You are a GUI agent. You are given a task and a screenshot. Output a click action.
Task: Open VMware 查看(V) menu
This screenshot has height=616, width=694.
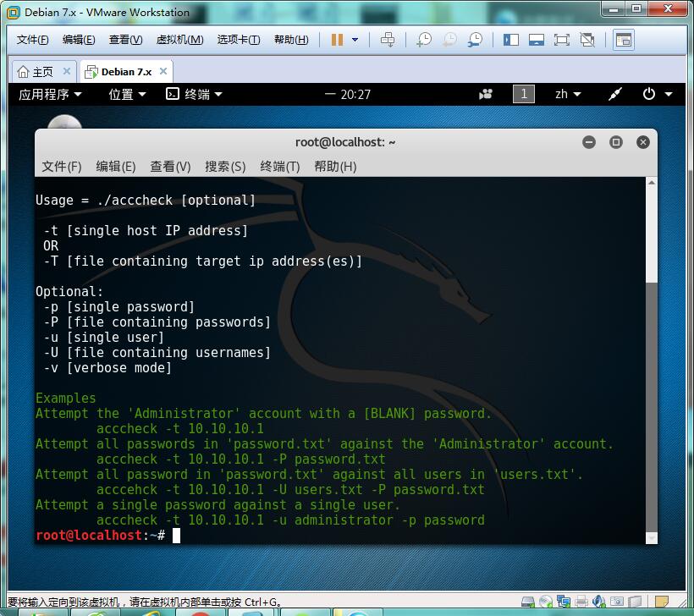point(126,40)
